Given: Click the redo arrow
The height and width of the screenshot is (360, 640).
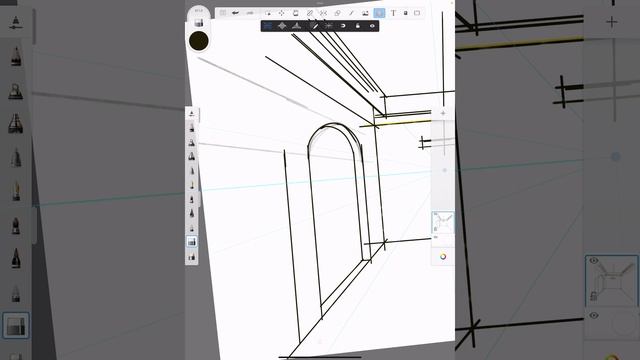Looking at the screenshot, I should click(250, 13).
